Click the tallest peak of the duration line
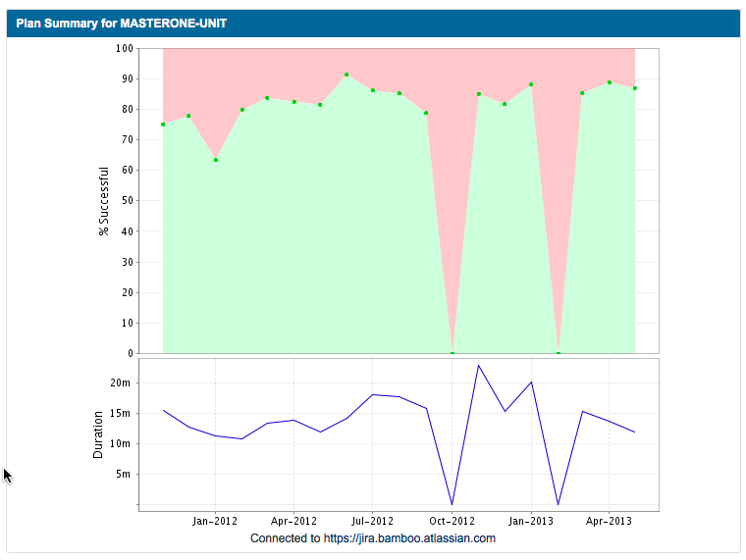This screenshot has height=560, width=746. pos(478,366)
